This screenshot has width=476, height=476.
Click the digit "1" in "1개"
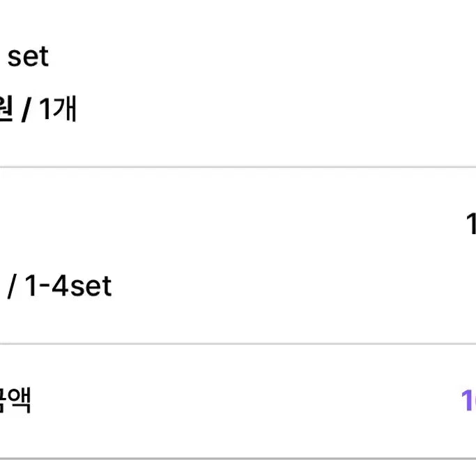point(45,109)
